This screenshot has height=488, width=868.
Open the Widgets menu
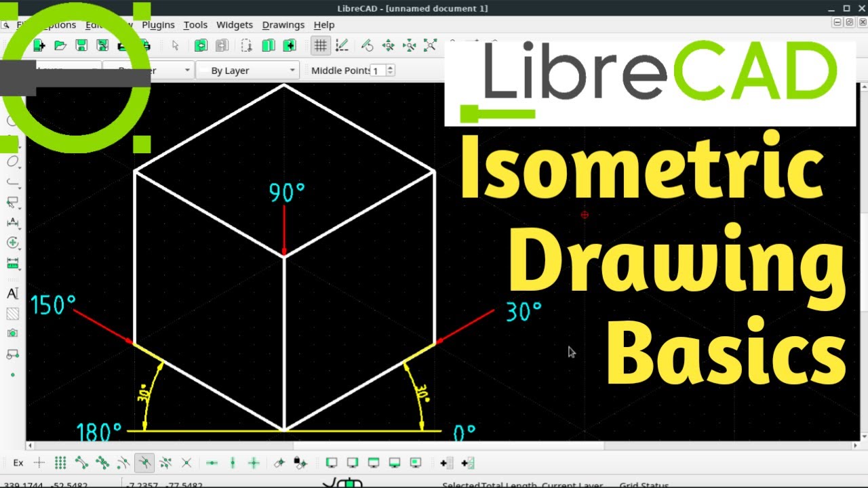[234, 25]
